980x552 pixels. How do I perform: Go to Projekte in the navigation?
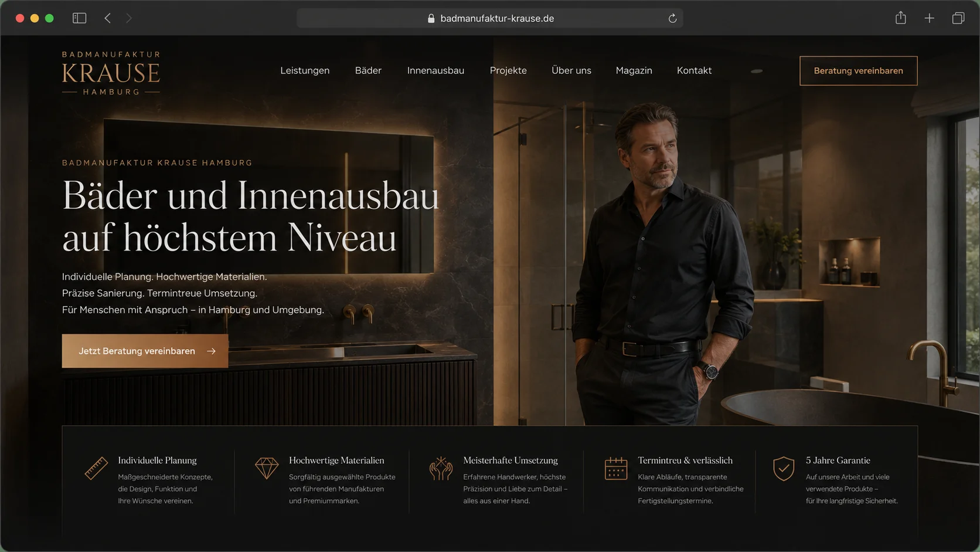coord(508,70)
